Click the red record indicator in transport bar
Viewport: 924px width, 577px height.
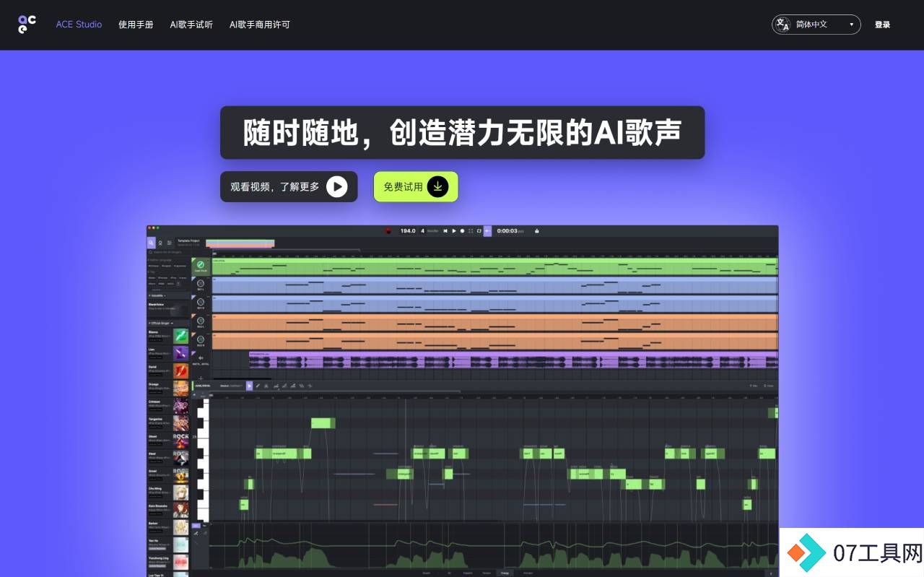(388, 230)
